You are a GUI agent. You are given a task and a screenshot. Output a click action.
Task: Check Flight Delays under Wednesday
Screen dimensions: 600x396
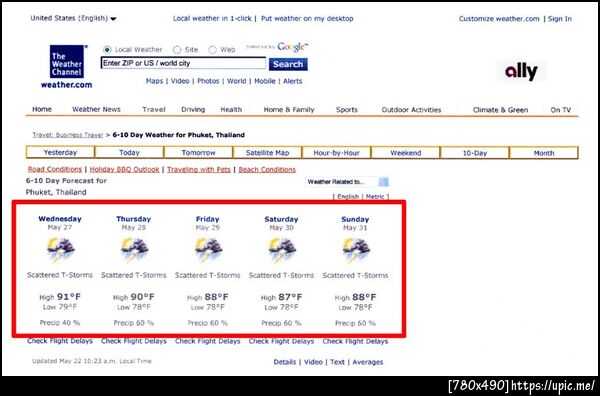[60, 341]
